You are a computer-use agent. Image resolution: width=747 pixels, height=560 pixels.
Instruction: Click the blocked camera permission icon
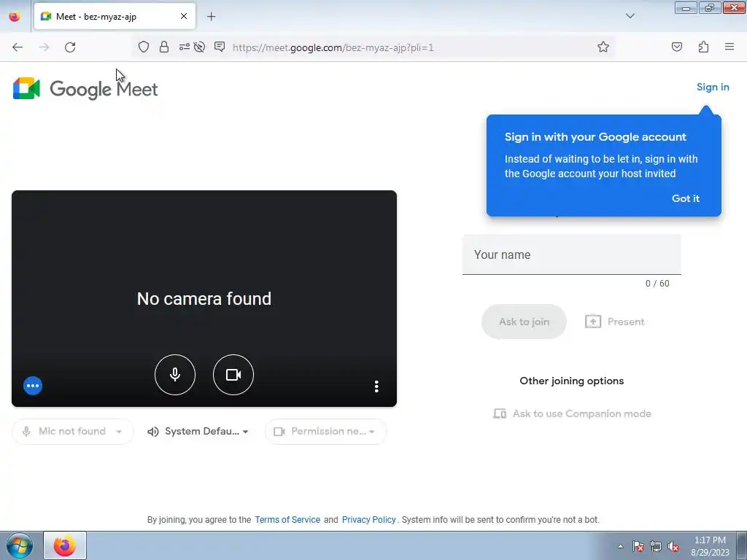200,47
